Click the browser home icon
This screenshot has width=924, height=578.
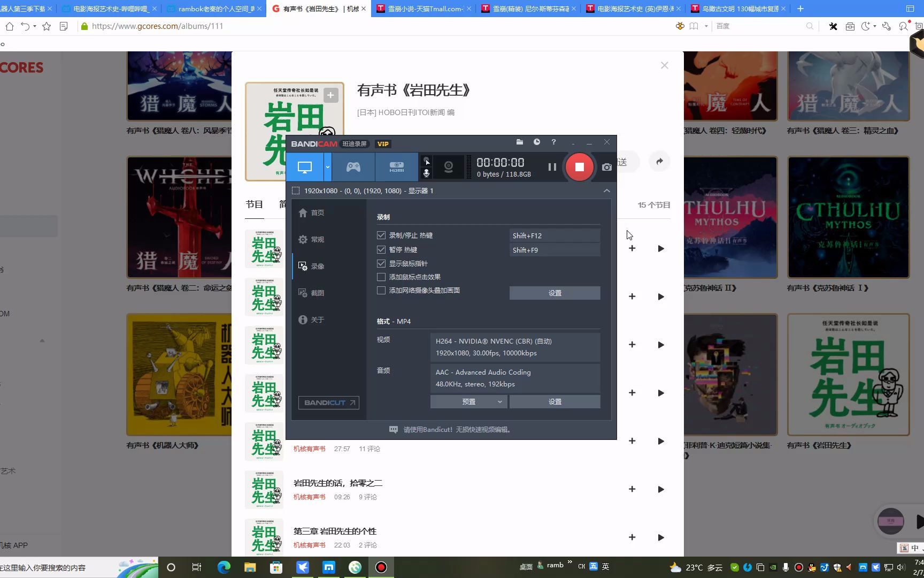click(x=10, y=26)
